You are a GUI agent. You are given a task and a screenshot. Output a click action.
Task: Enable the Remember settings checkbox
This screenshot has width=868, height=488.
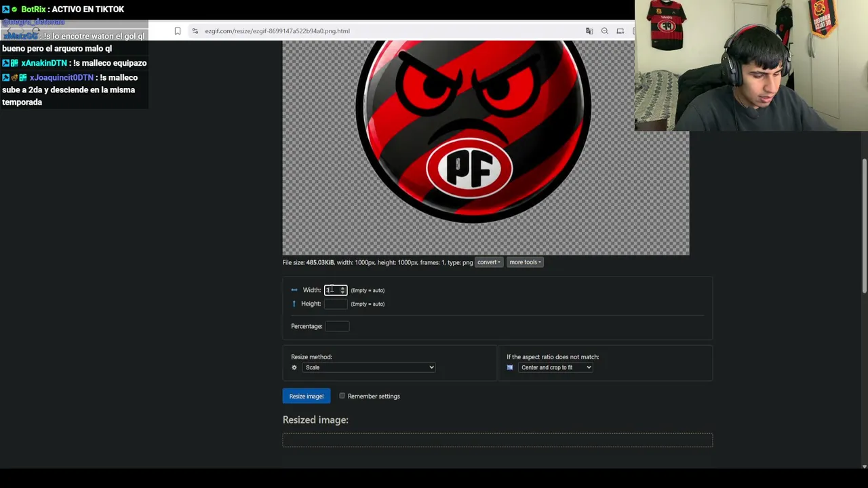click(x=342, y=396)
